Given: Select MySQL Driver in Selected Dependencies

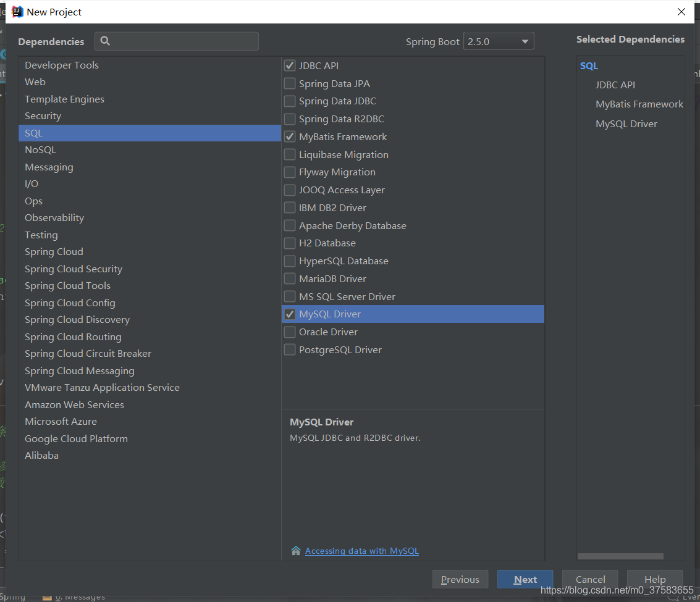Looking at the screenshot, I should (x=626, y=123).
